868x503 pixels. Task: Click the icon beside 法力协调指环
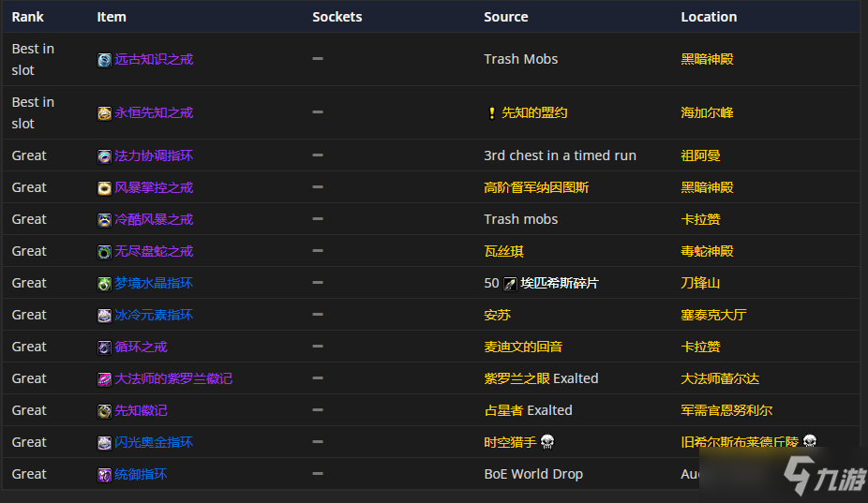coord(104,156)
